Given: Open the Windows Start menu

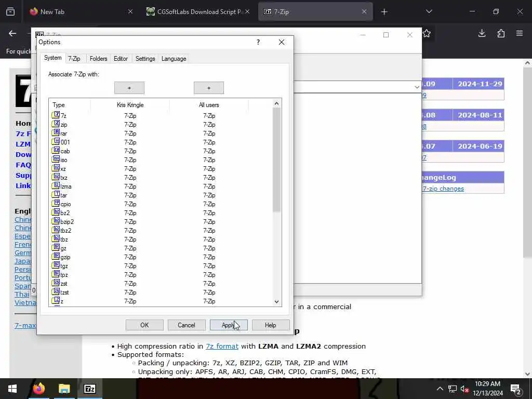Looking at the screenshot, I should tap(12, 389).
